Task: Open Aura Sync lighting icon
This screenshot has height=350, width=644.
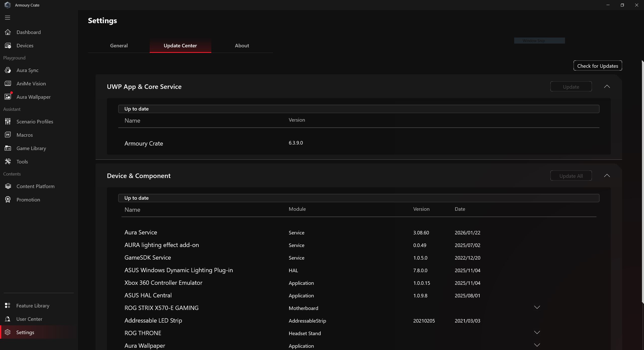Action: [x=8, y=70]
